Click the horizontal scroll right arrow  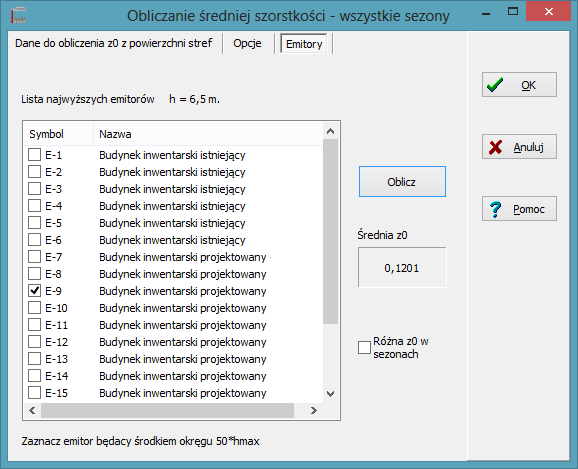click(314, 410)
